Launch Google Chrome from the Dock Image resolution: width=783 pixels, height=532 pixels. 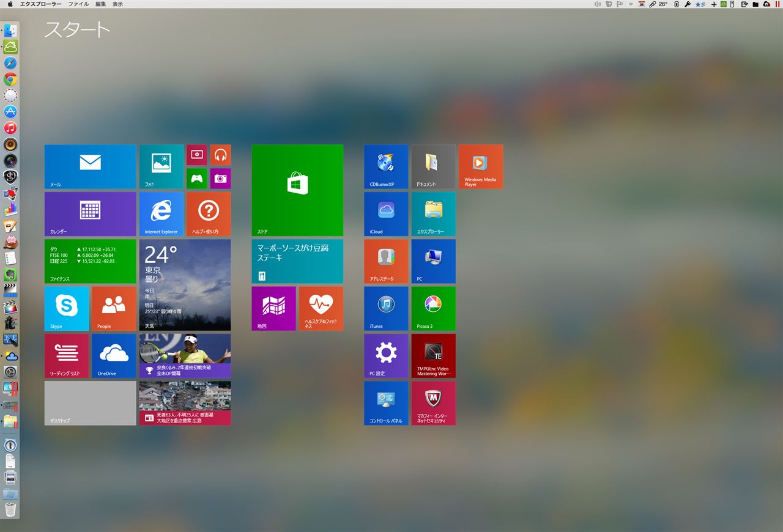click(x=10, y=79)
